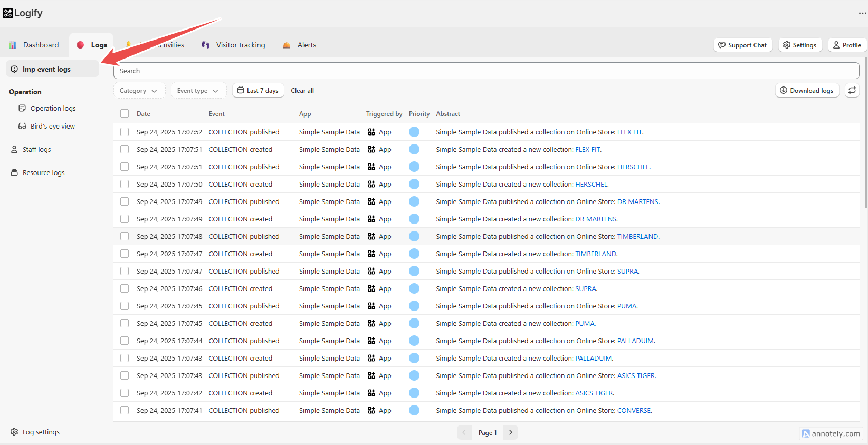Click the Logify logo icon
The height and width of the screenshot is (445, 868).
[x=8, y=13]
